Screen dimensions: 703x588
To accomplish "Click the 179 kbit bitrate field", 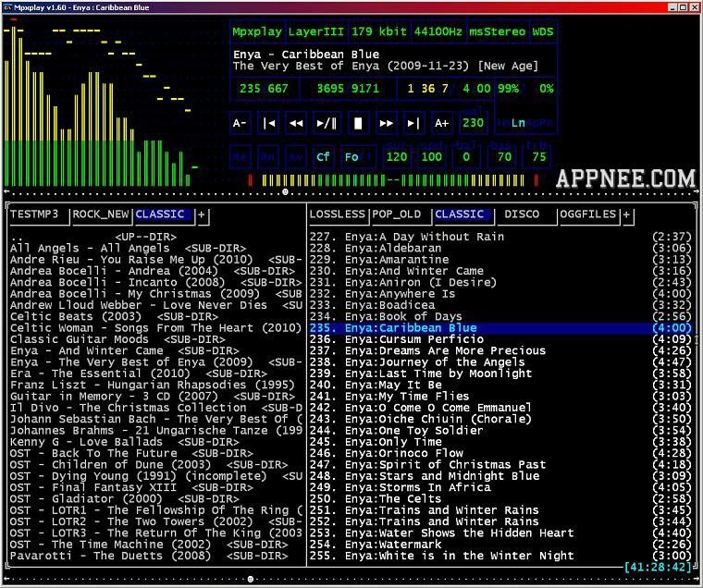I will pyautogui.click(x=379, y=31).
